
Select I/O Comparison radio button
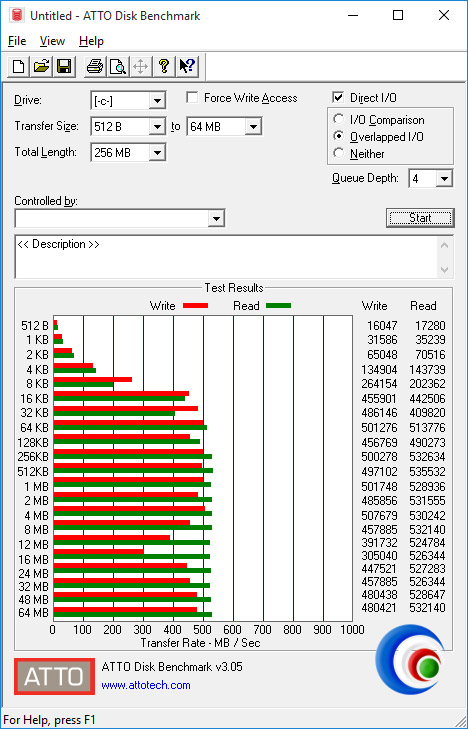[339, 119]
